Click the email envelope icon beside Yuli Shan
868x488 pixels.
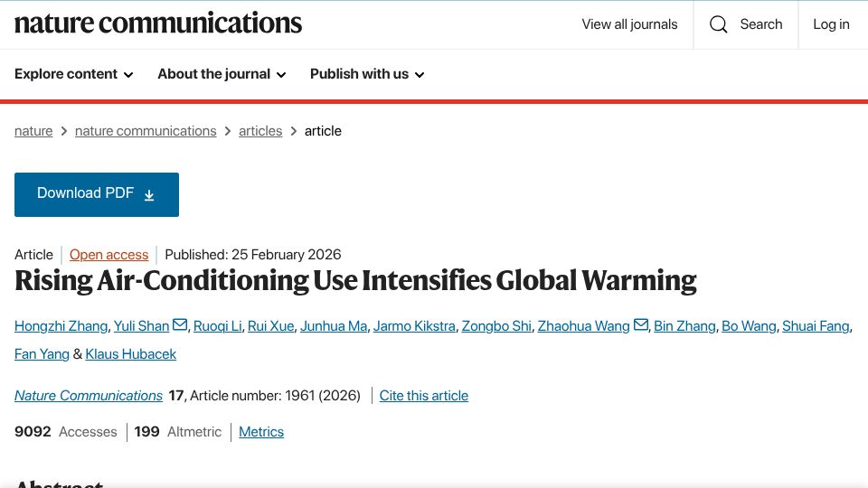[x=180, y=324]
